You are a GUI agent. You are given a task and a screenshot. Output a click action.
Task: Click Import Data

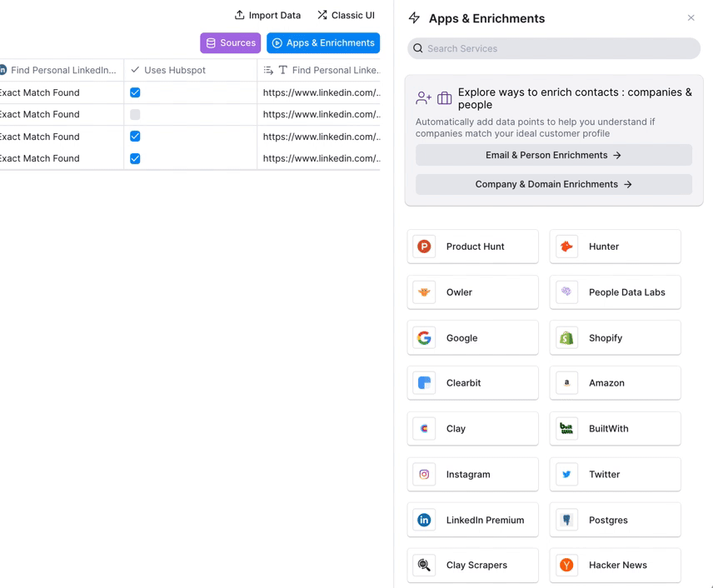267,15
